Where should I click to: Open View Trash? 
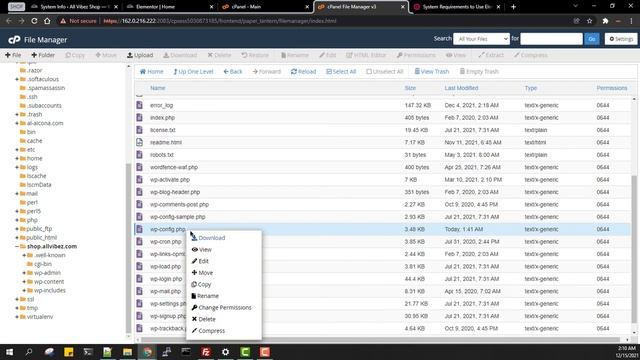(x=432, y=71)
